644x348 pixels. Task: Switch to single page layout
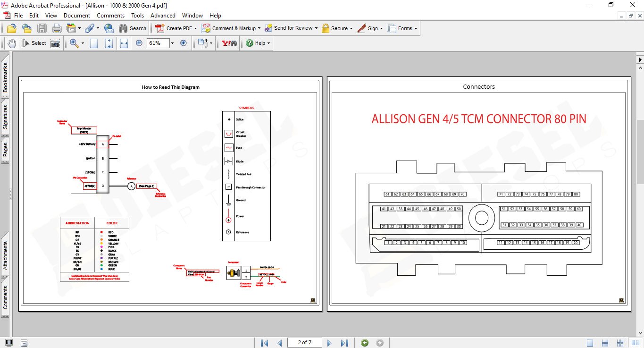pyautogui.click(x=590, y=343)
